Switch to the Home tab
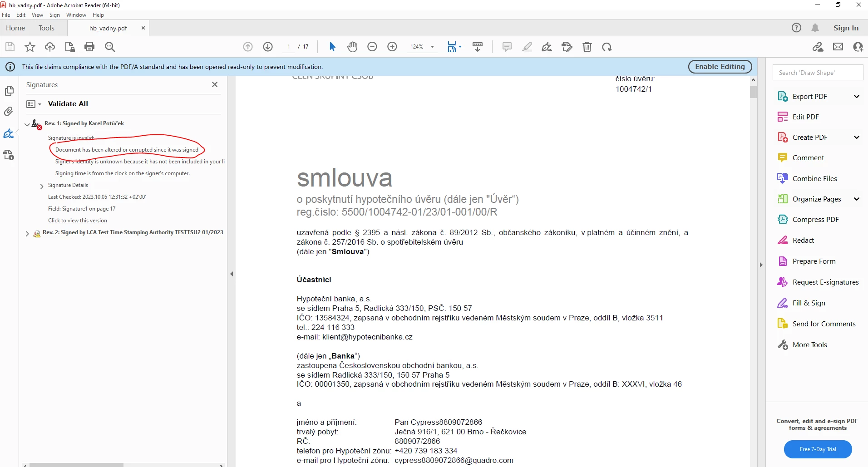 tap(15, 28)
